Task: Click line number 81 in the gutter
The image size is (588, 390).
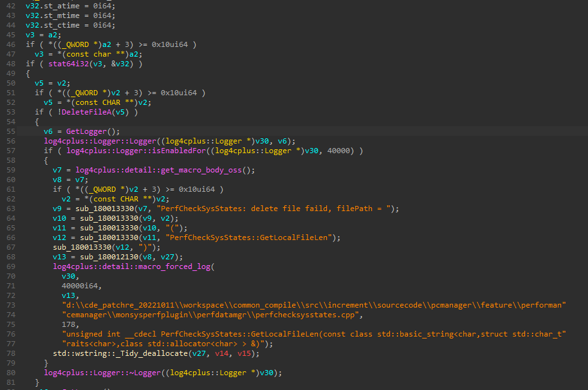Action: point(11,382)
